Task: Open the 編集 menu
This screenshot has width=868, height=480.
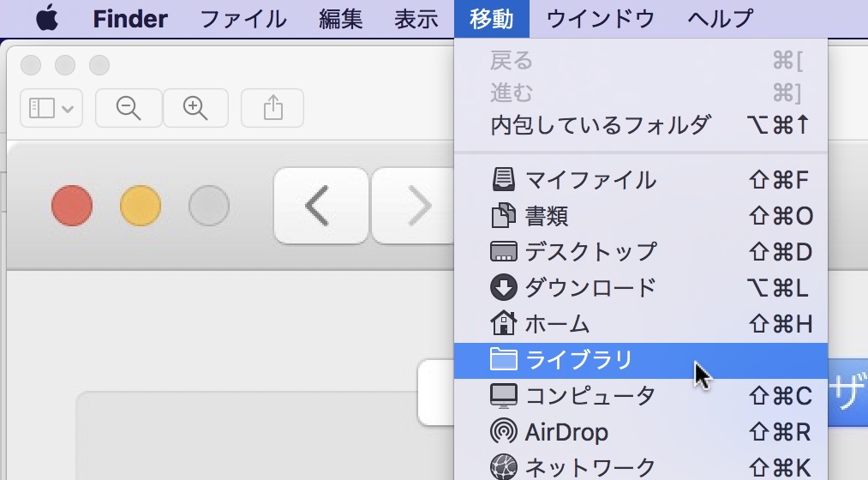Action: point(340,20)
